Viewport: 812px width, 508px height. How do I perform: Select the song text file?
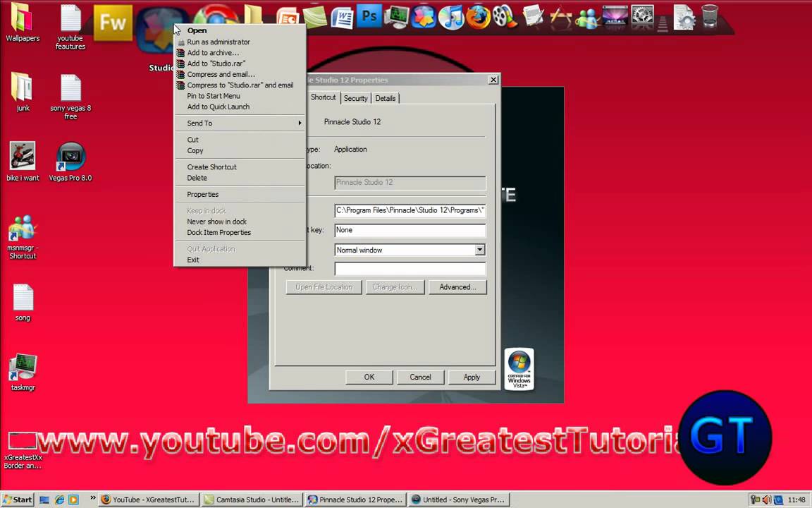pos(23,303)
